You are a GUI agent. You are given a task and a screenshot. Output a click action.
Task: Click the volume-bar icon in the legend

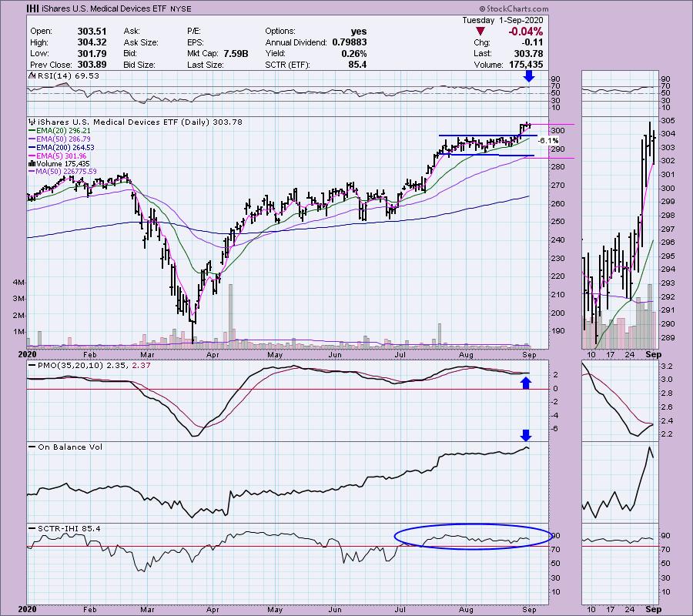tap(32, 164)
